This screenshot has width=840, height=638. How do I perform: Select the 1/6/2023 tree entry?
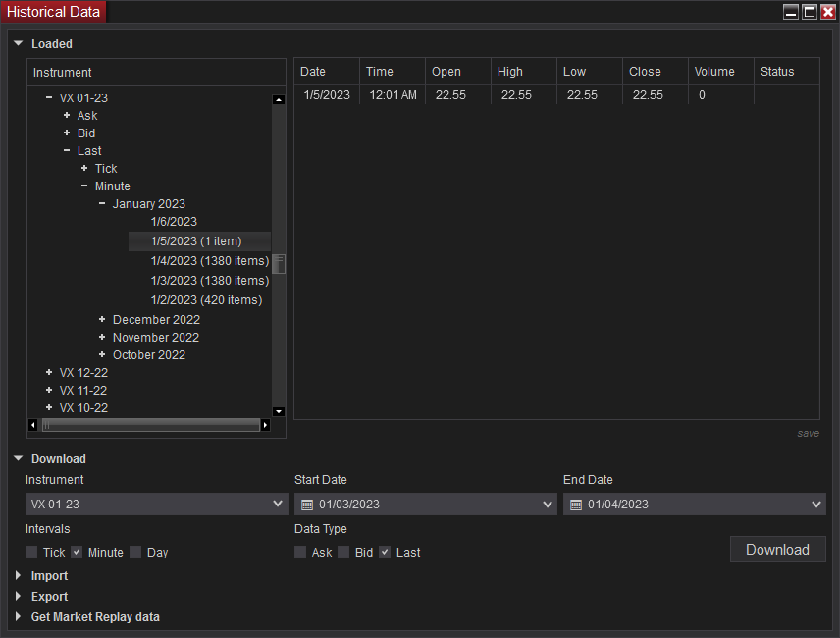[x=174, y=222]
